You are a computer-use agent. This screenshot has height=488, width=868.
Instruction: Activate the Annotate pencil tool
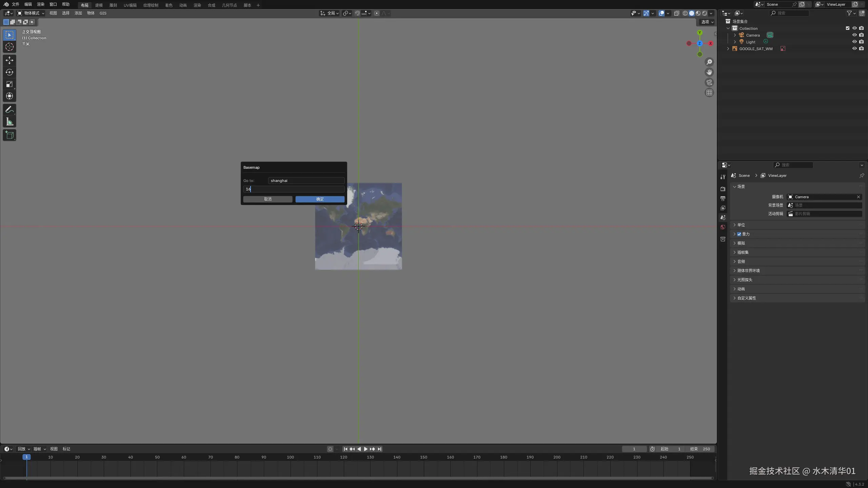click(x=9, y=109)
